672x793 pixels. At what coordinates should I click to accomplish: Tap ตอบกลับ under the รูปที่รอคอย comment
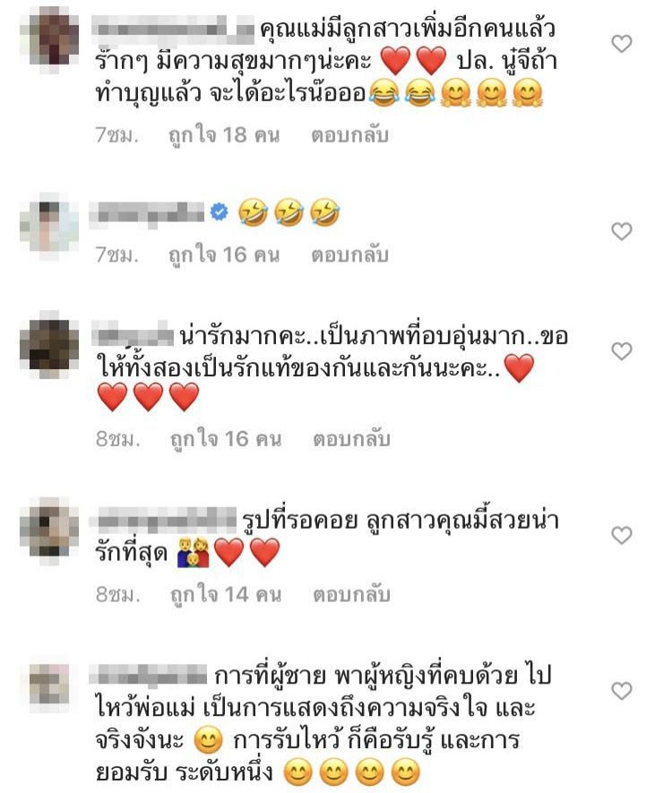[351, 594]
